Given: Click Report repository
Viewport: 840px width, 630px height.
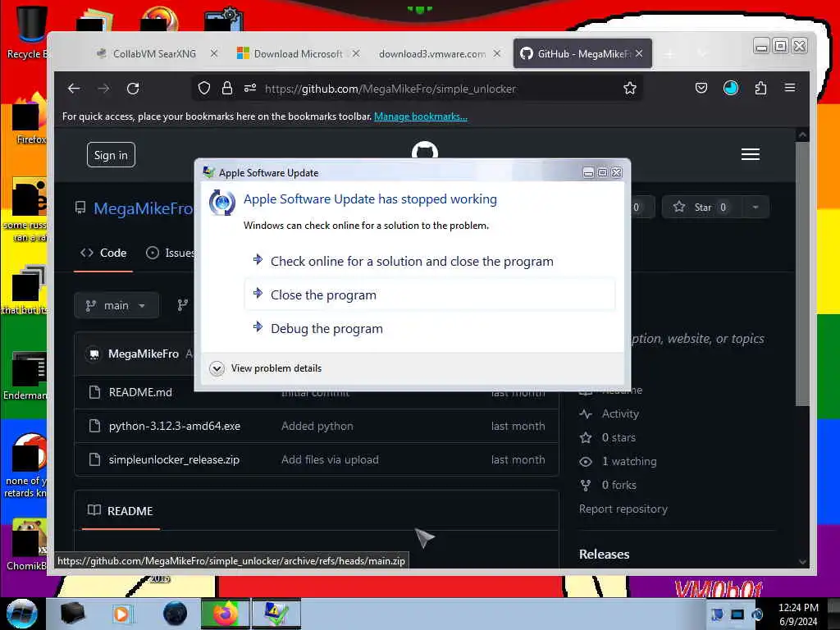Looking at the screenshot, I should (623, 509).
